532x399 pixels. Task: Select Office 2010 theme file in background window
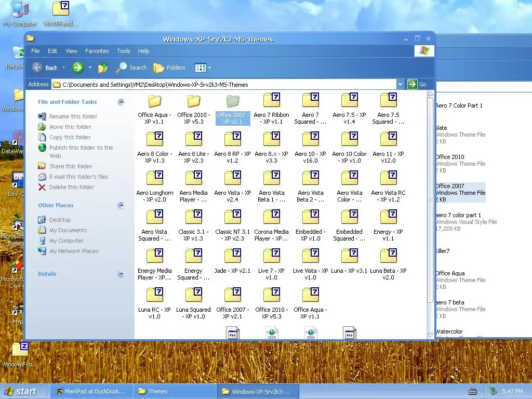pyautogui.click(x=460, y=164)
